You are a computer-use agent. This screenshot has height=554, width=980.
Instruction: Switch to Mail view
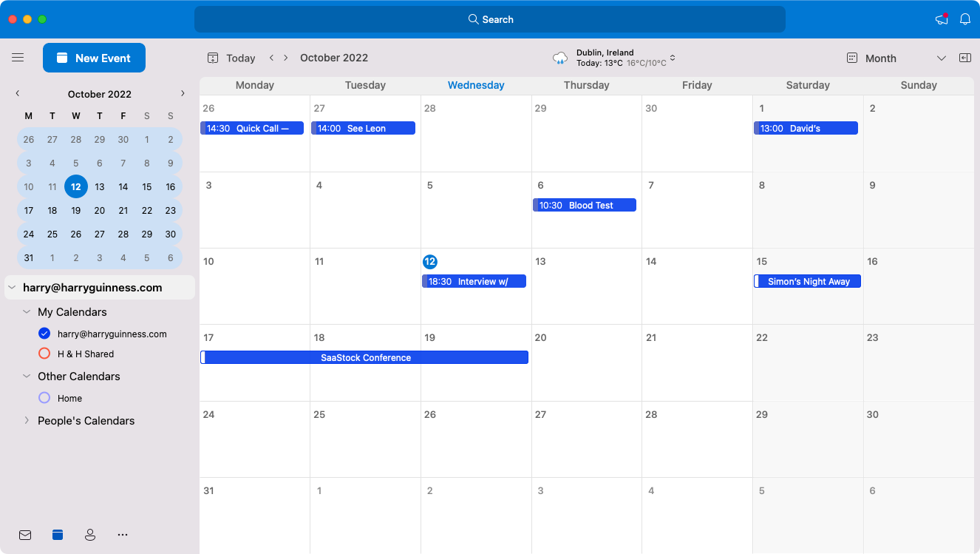[x=25, y=535]
